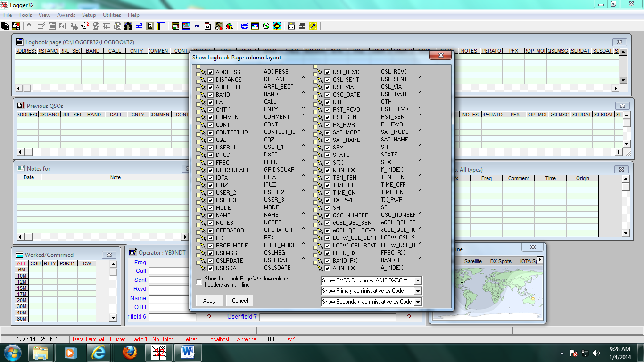Viewport: 644px width, 362px height.
Task: Open the Utilities menu
Action: point(112,15)
